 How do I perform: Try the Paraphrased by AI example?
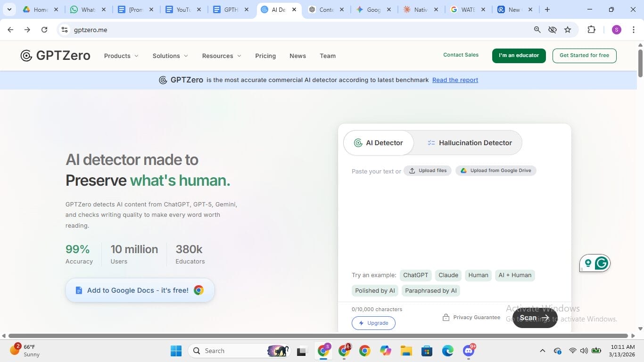click(x=431, y=291)
